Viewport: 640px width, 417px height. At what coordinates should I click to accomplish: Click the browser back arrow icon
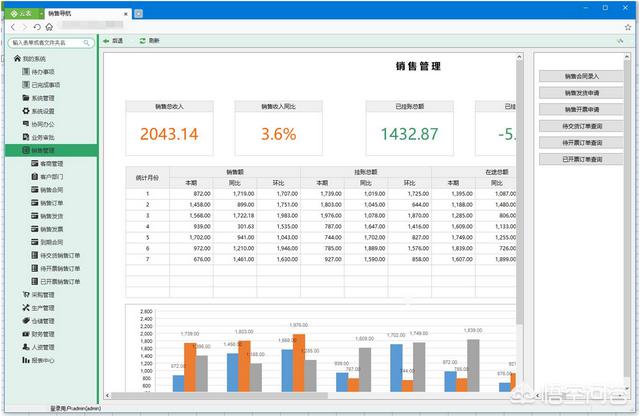pos(12,27)
